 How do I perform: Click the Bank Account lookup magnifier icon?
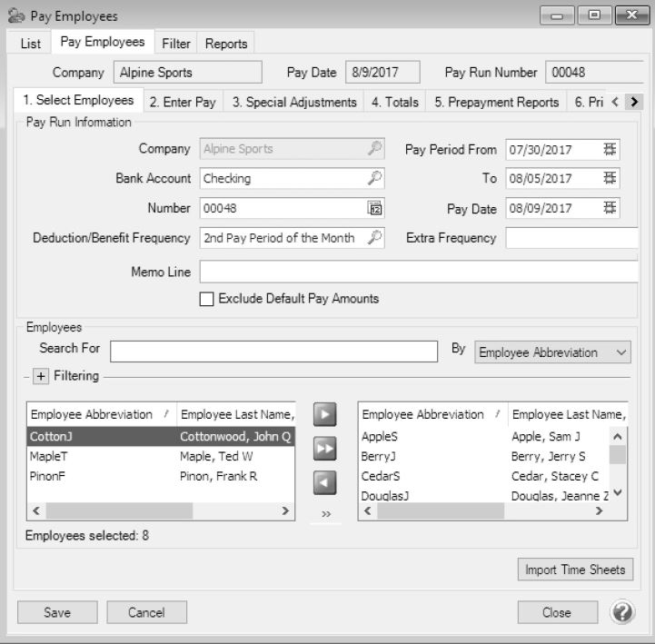pos(374,178)
